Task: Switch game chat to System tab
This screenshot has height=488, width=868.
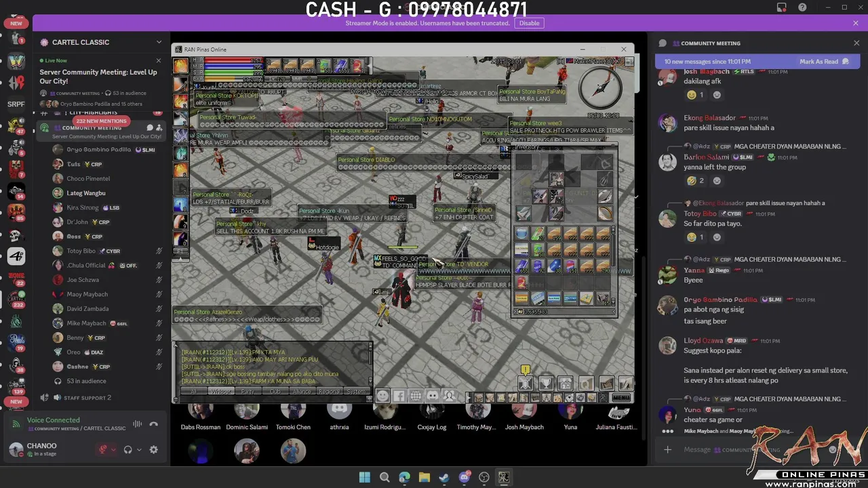Action: tap(356, 392)
